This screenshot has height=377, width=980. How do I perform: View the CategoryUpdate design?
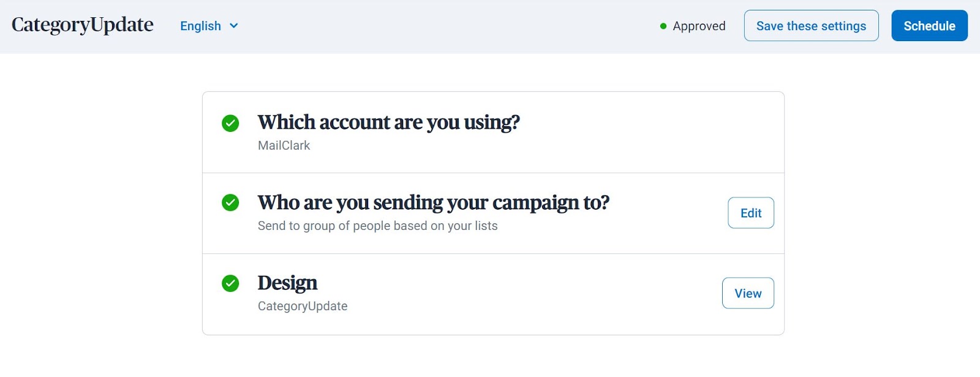tap(748, 293)
